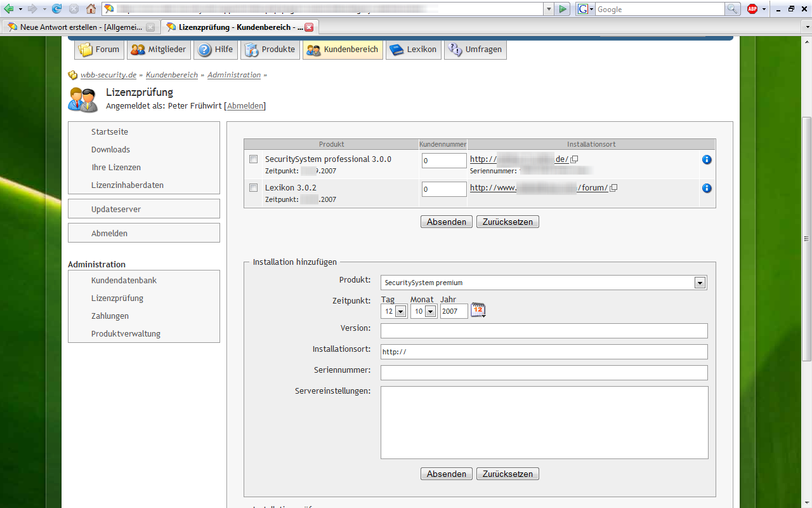The width and height of the screenshot is (812, 508).
Task: Tick the Lexikon 3.0.2 checkbox
Action: point(254,188)
